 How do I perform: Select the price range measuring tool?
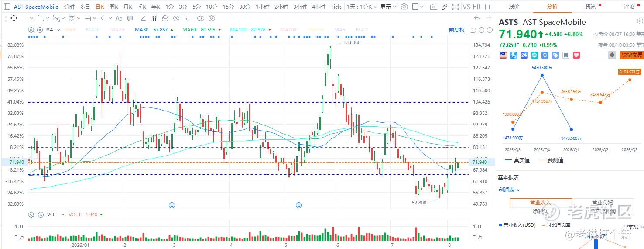(87, 18)
